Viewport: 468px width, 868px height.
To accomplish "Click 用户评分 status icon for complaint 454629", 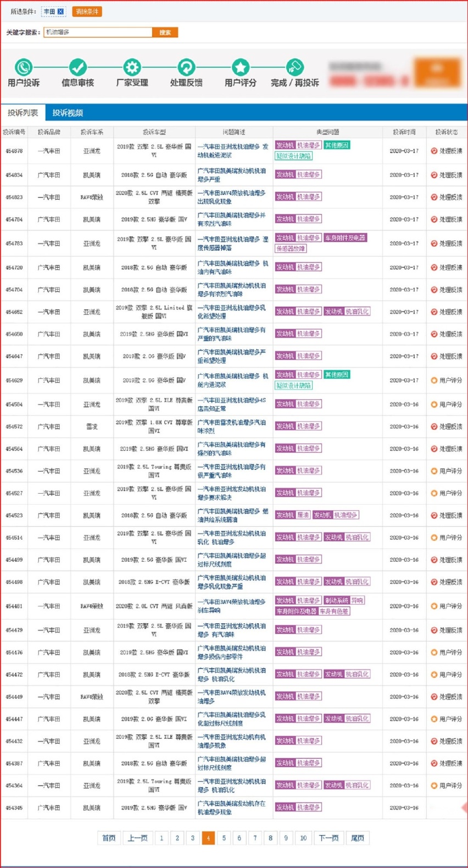I will [434, 380].
